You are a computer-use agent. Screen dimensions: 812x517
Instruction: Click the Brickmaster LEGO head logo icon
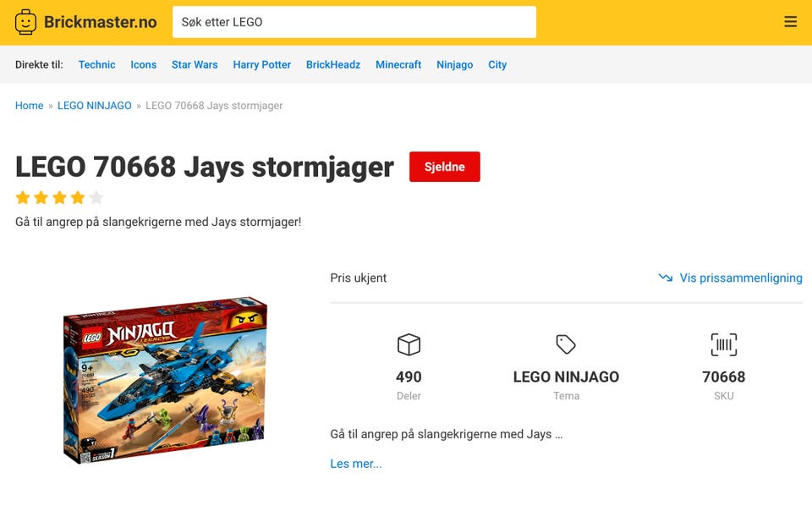25,22
